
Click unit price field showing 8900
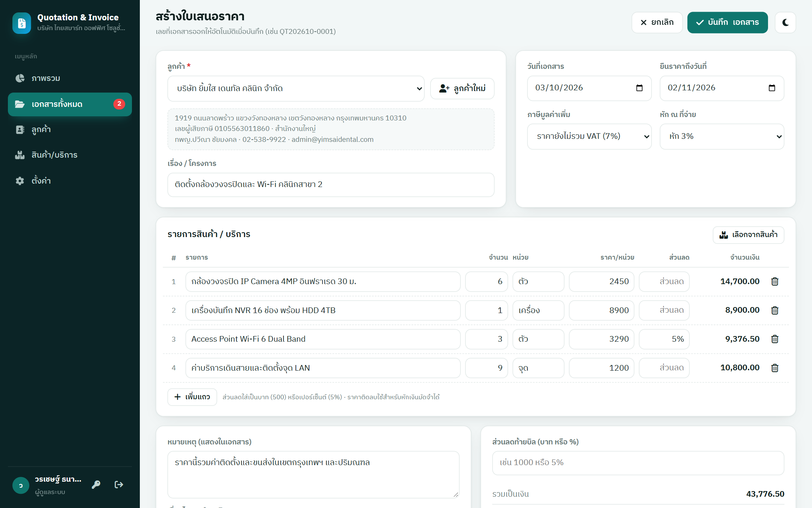point(601,310)
